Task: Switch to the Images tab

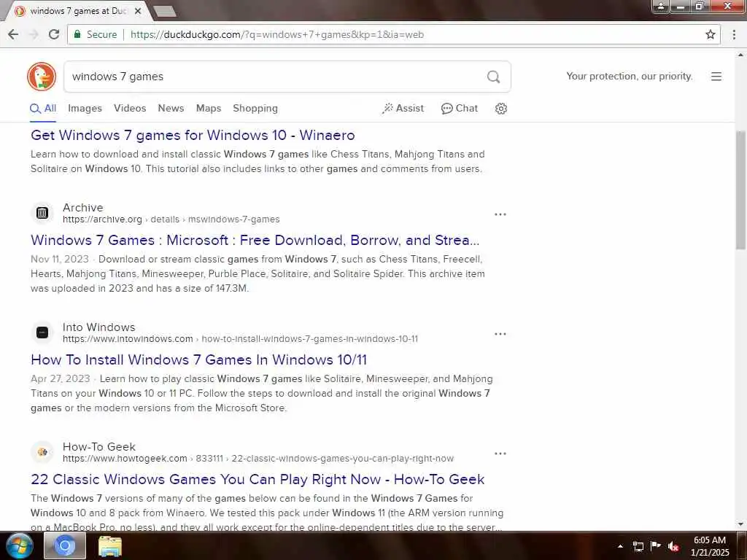Action: (x=85, y=109)
